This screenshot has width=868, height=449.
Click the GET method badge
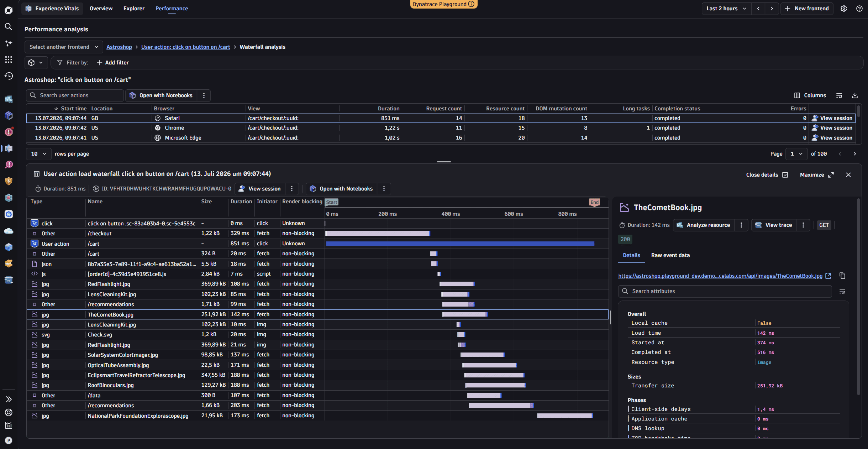click(x=824, y=225)
